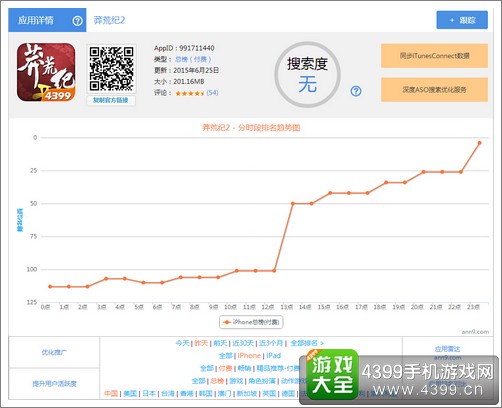Toggle the iPhone总榜(付费) legend entry
Image resolution: width=502 pixels, height=408 pixels.
[251, 322]
